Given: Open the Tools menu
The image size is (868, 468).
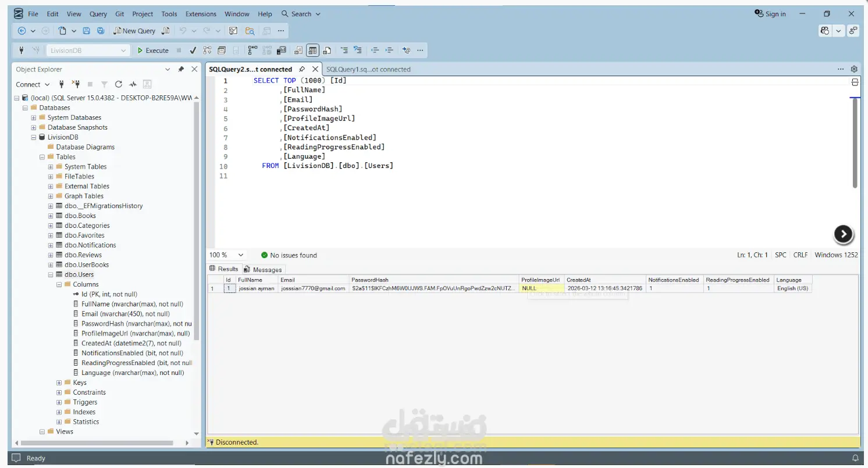Looking at the screenshot, I should click(169, 14).
